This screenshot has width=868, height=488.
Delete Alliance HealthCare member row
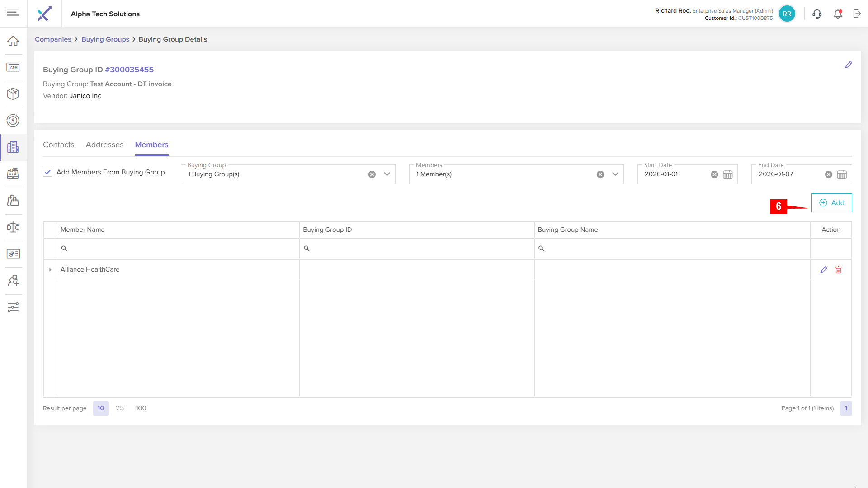tap(838, 270)
